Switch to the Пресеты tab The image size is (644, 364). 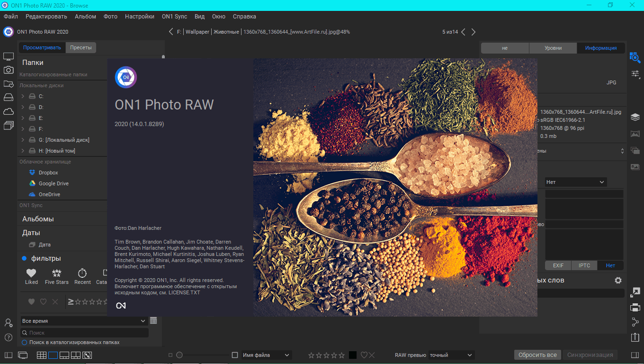(81, 47)
